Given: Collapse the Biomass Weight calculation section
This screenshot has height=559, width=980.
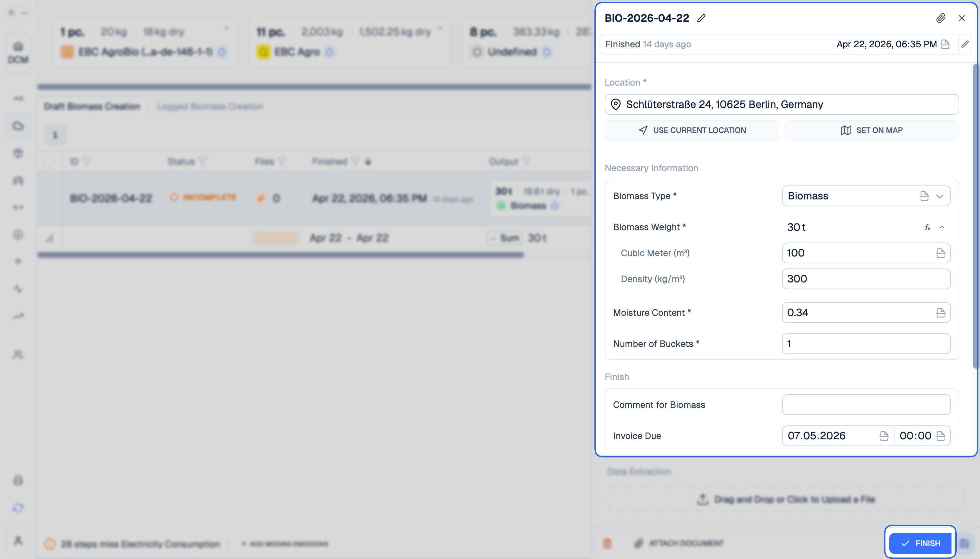Looking at the screenshot, I should (942, 227).
